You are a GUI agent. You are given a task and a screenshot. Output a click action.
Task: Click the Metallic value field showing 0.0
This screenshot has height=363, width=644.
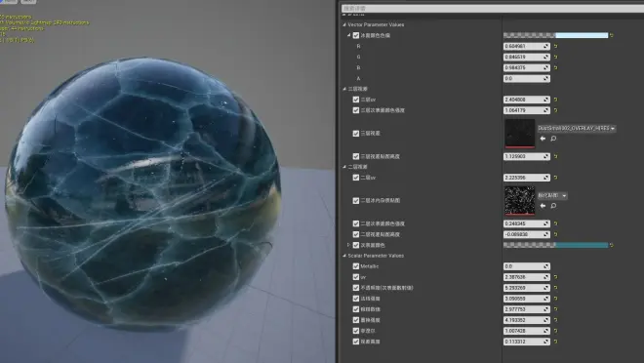click(x=527, y=266)
